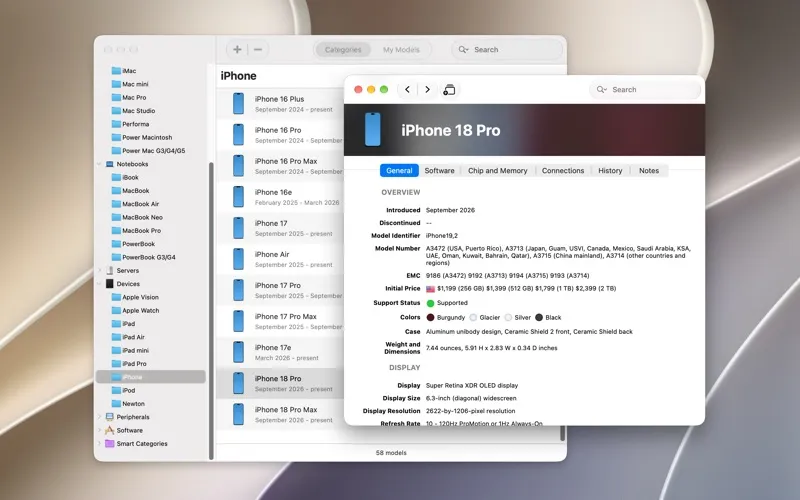Click the US flag next to initial price
Screen dimensions: 800x500
pyautogui.click(x=431, y=289)
